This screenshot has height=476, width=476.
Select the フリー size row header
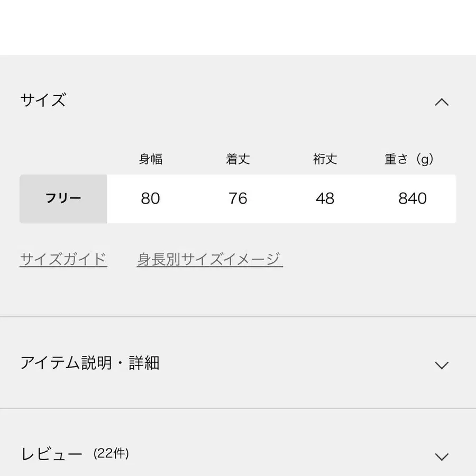point(63,199)
